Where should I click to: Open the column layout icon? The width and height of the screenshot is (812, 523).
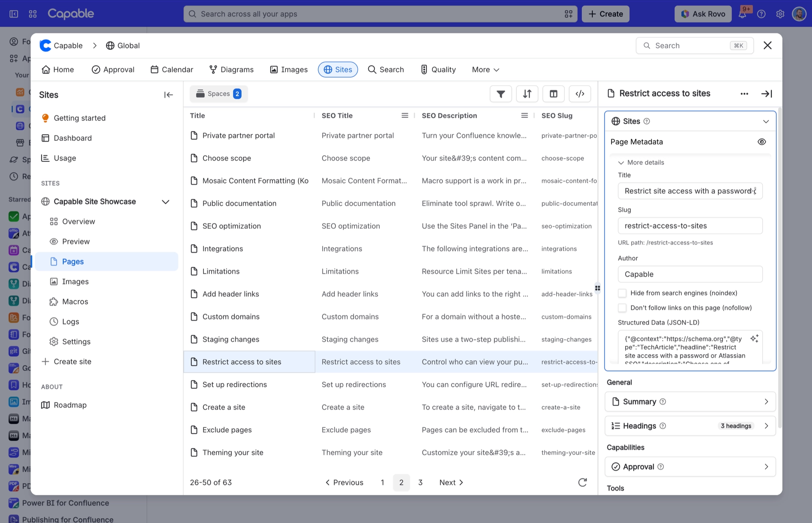(553, 94)
